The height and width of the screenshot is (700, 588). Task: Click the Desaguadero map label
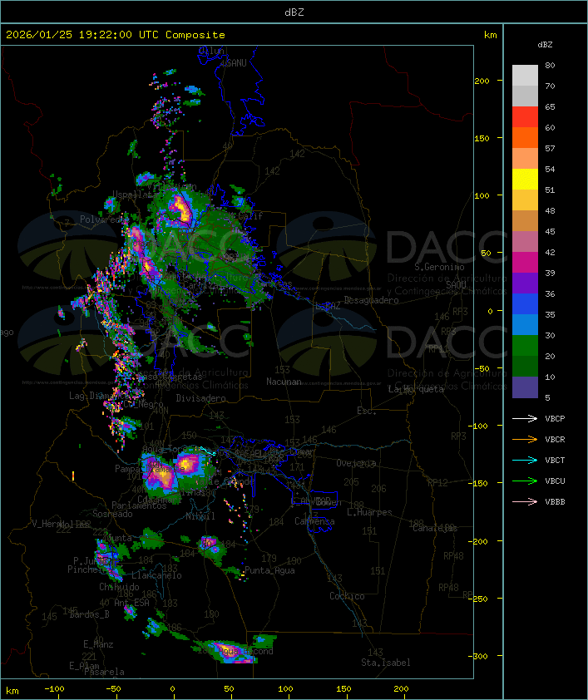(372, 300)
